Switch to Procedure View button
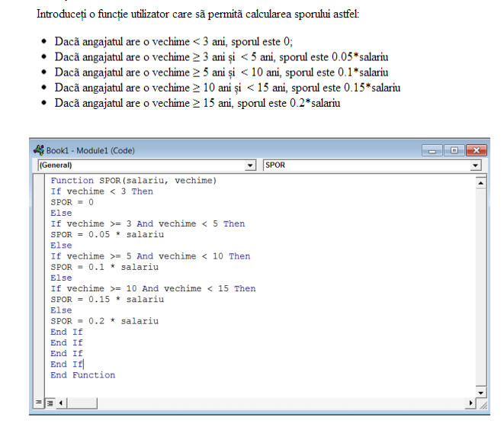 click(39, 402)
